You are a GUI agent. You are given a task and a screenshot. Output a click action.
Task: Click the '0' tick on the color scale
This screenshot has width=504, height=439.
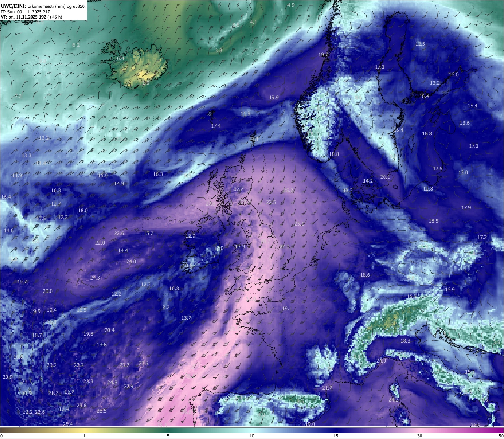pos(1,436)
